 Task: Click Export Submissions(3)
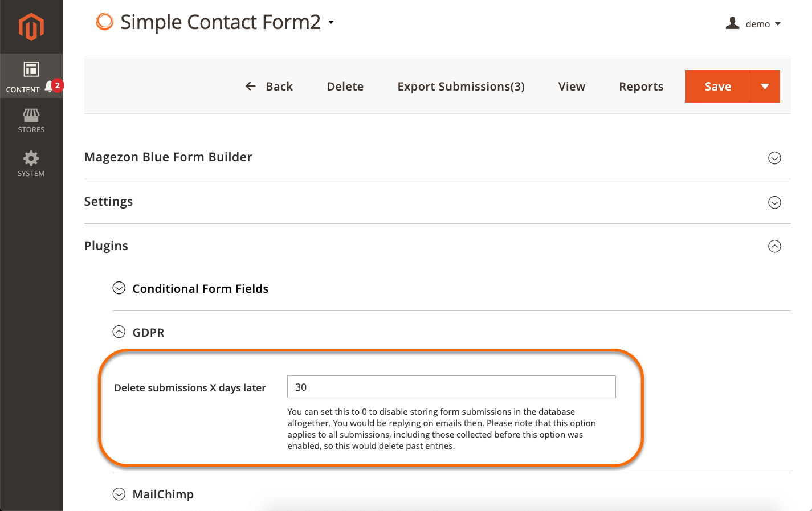click(460, 86)
